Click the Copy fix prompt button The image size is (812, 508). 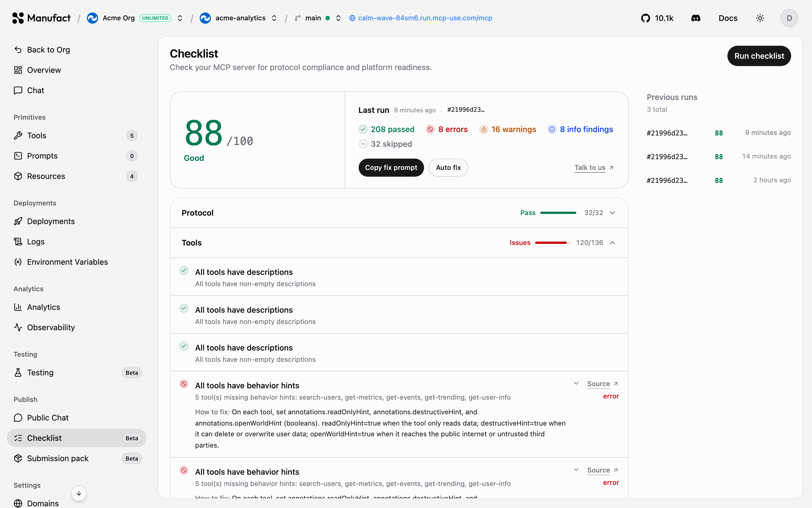tap(391, 168)
